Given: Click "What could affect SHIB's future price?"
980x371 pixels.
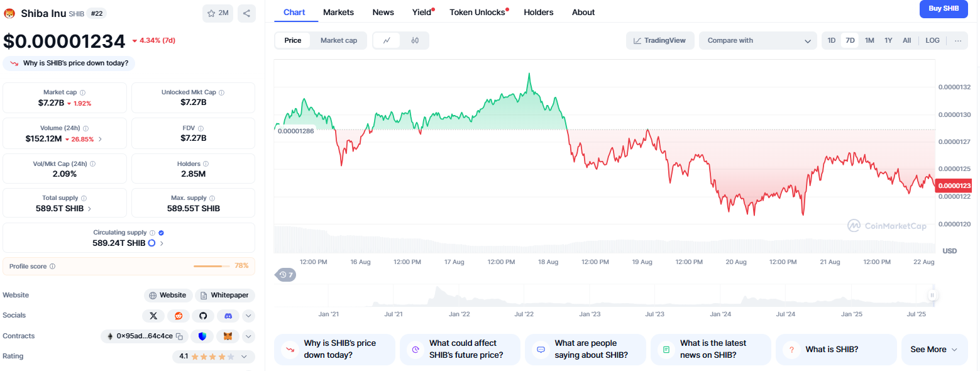Looking at the screenshot, I should [460, 350].
